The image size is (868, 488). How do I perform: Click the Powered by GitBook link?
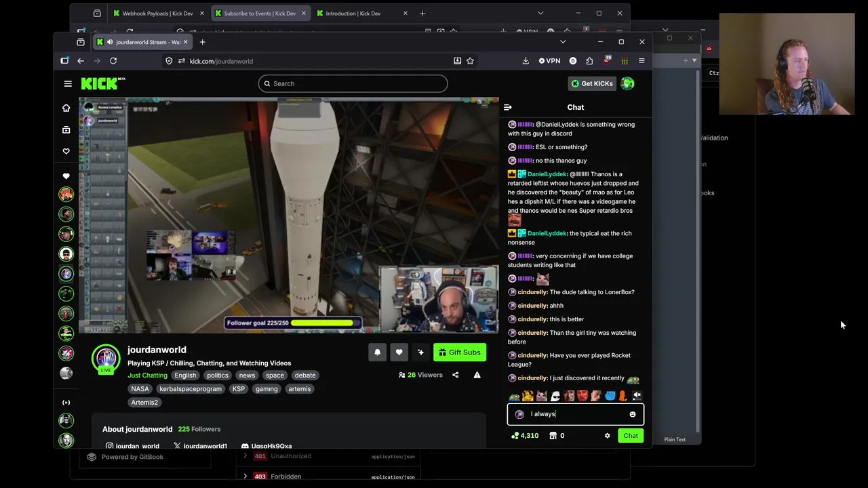point(125,457)
